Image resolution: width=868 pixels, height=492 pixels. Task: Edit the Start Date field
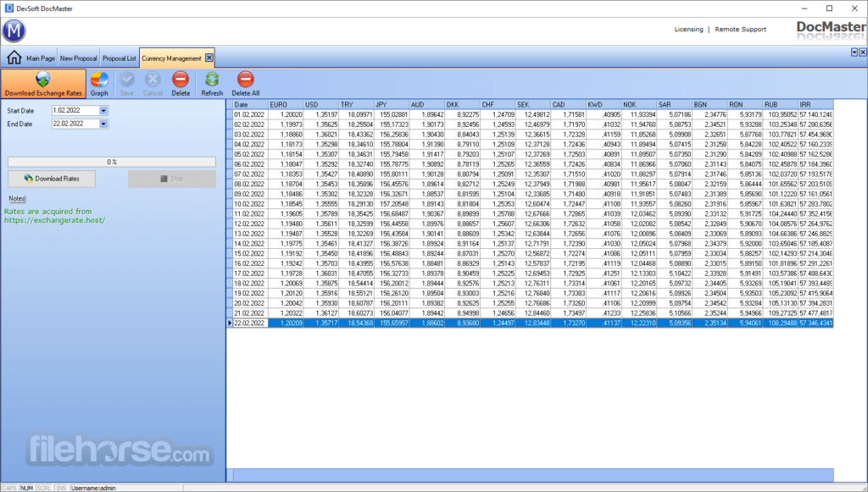coord(75,111)
